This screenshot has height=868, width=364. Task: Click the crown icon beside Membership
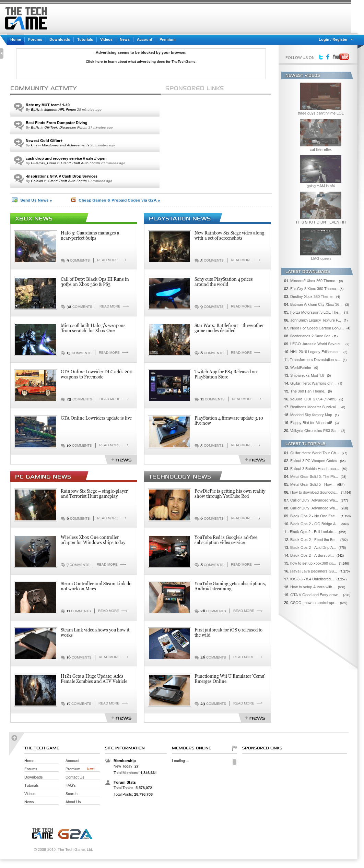[108, 761]
